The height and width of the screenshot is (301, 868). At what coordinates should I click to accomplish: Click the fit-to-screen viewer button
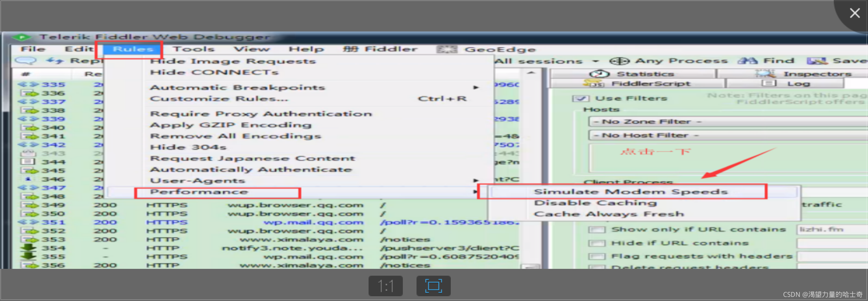pos(434,286)
